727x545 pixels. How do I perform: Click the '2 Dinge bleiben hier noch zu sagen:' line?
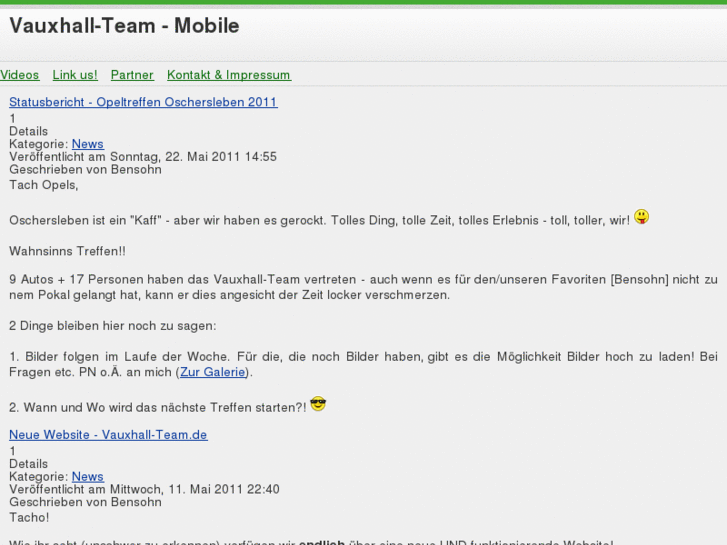(113, 326)
